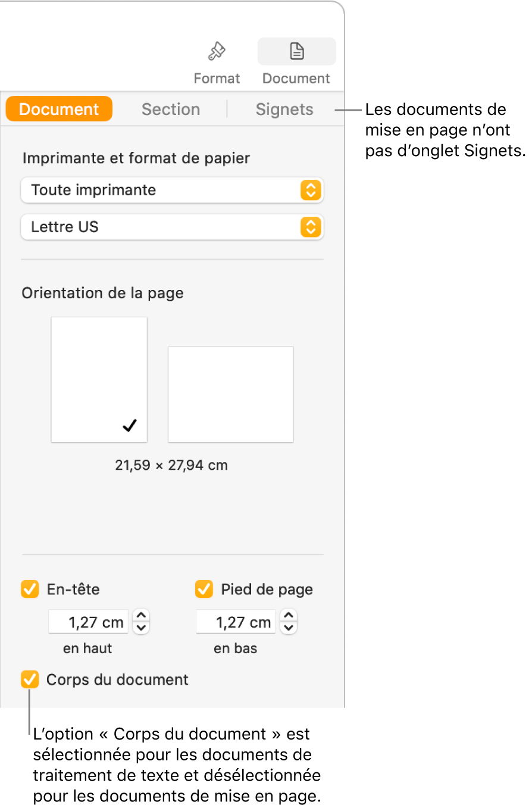Viewport: 532px width, 811px height.
Task: Click the Toute imprimante orange chevron arrows
Action: coord(311,191)
